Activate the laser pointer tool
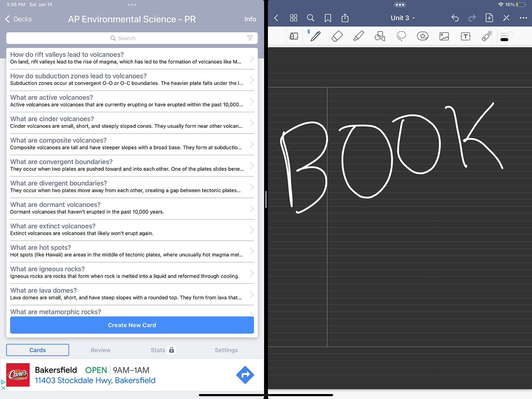Image resolution: width=532 pixels, height=399 pixels. coord(487,36)
